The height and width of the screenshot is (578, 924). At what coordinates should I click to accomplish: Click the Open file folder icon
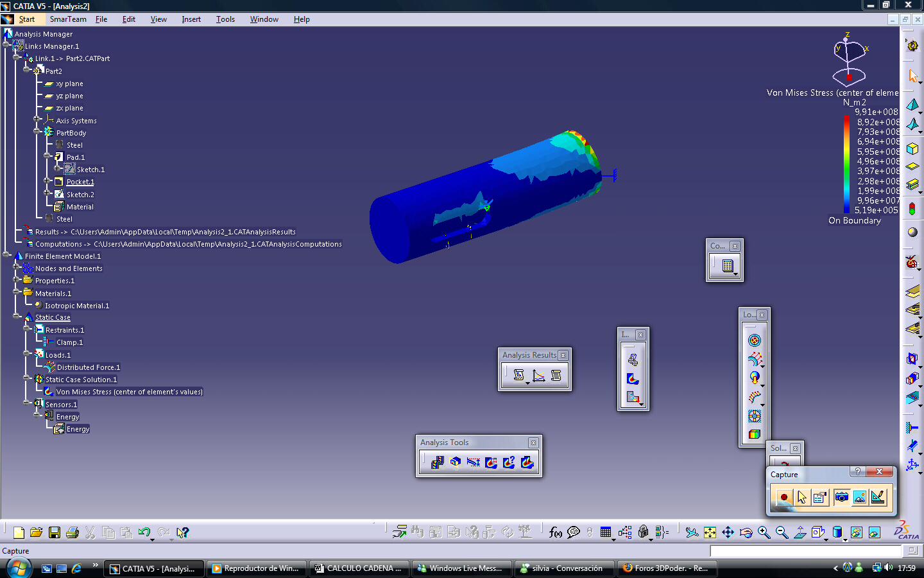(x=37, y=532)
